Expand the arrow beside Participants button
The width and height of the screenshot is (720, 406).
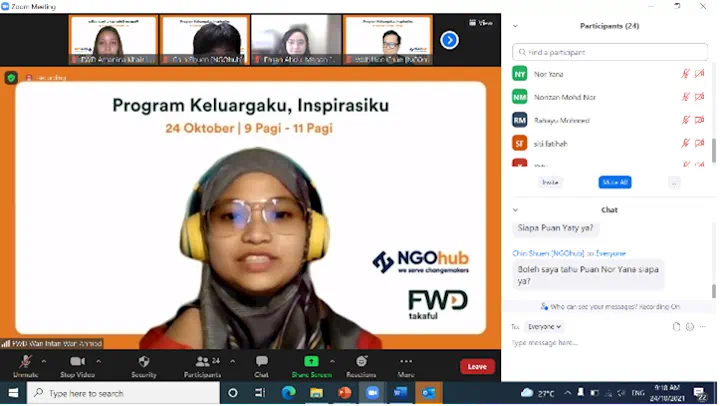coord(233,361)
